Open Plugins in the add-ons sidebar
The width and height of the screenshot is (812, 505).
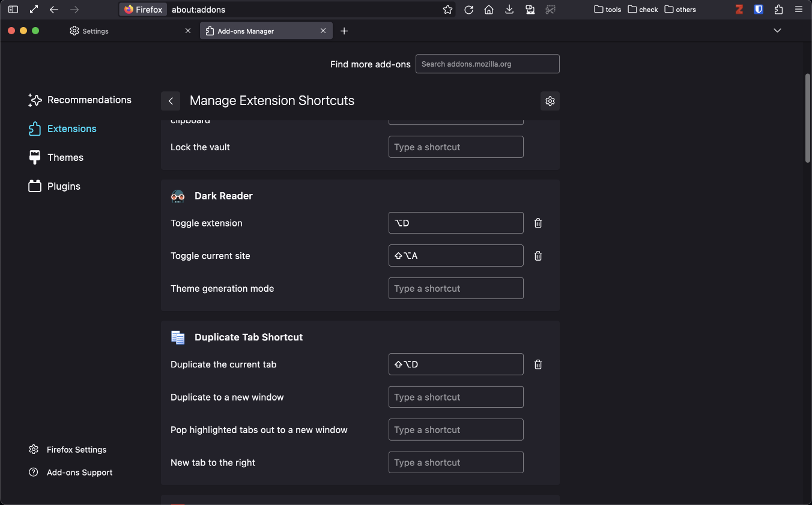pos(64,186)
